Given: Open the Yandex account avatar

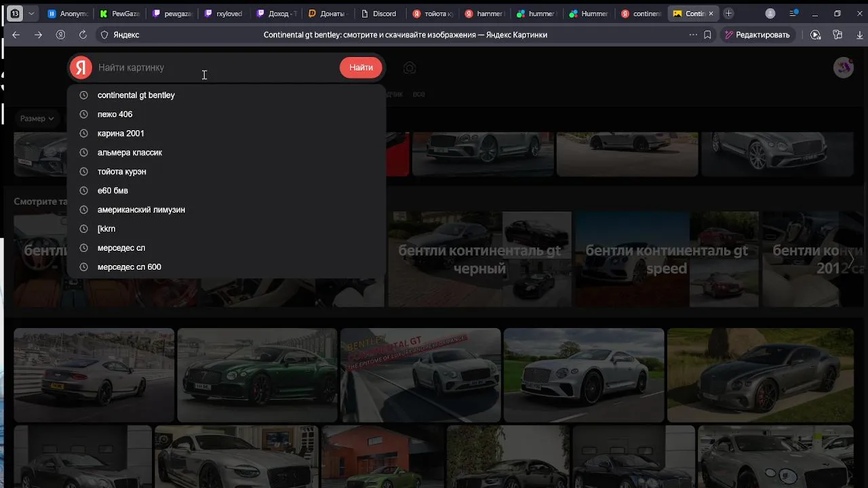Looking at the screenshot, I should click(x=843, y=67).
